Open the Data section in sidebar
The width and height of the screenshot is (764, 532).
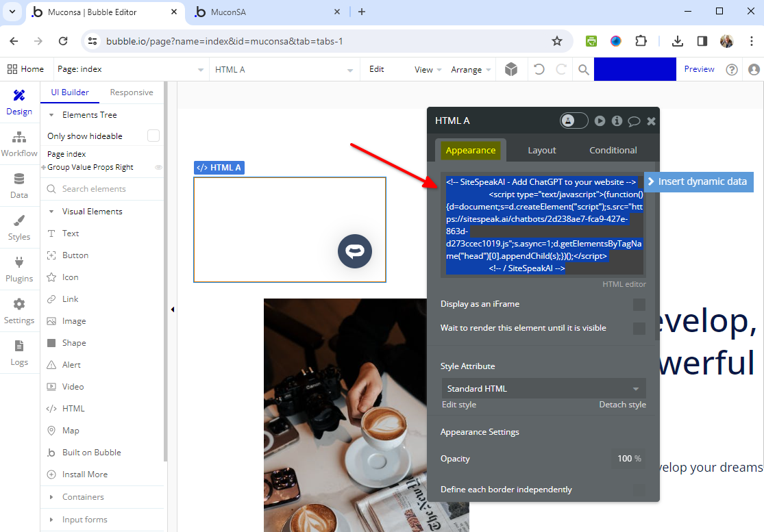[19, 186]
